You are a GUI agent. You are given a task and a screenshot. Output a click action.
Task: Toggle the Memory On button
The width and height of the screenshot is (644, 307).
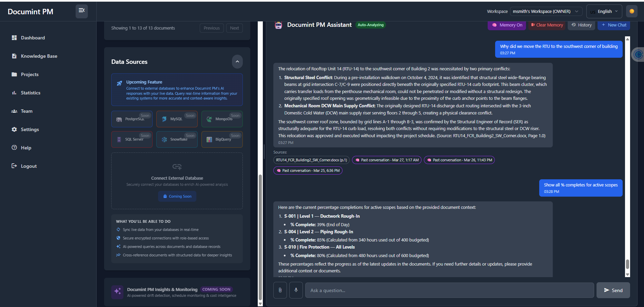click(x=507, y=25)
